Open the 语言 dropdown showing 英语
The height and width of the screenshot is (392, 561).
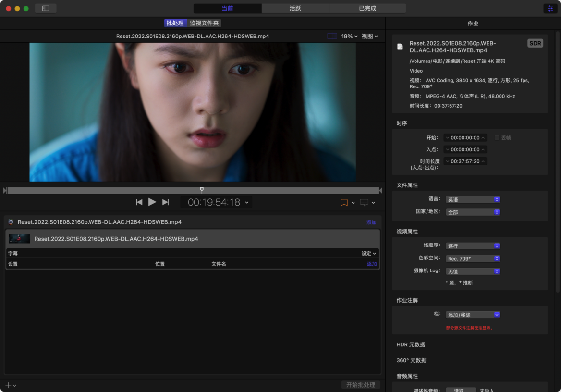click(473, 199)
